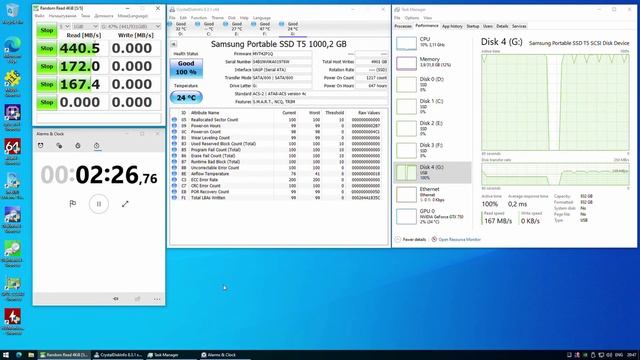Click the 24 °C temperature indicator
This screenshot has height=360, width=640.
(186, 98)
